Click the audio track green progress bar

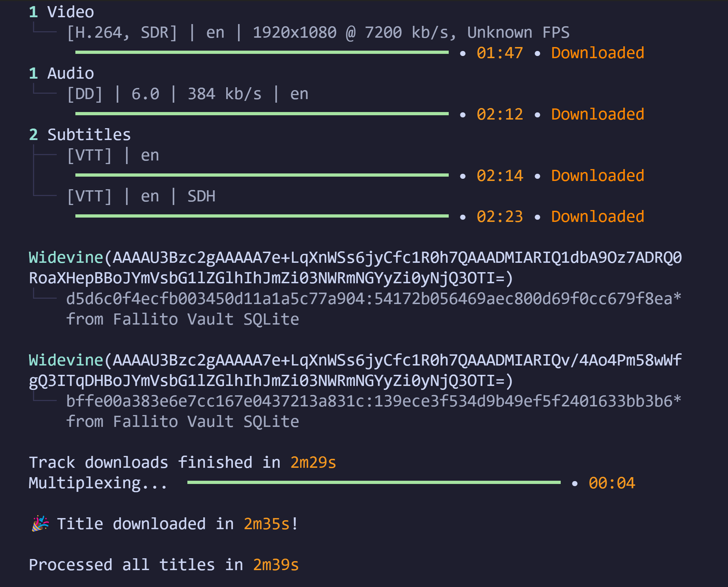[x=262, y=114]
